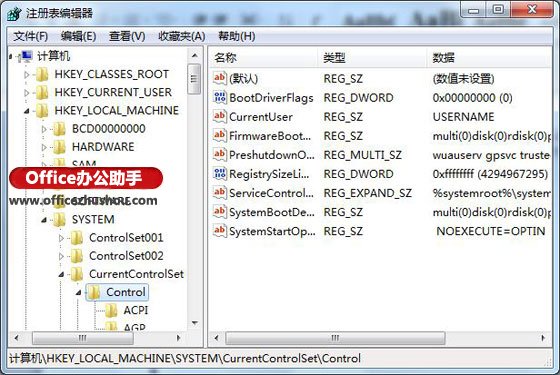
Task: Expand the HKEY_CLASSES_ROOT node
Action: [x=27, y=75]
